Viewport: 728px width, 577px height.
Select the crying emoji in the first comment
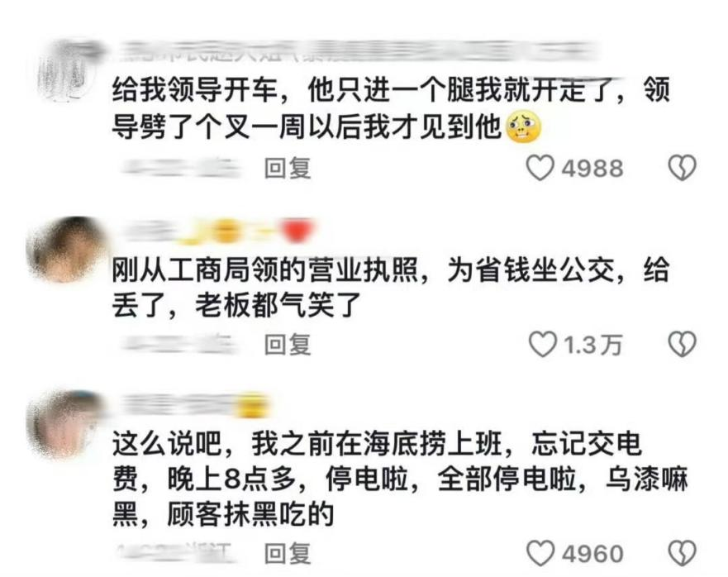(x=524, y=126)
